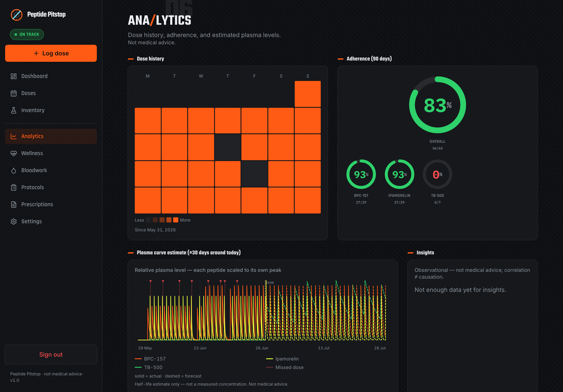Screen dimensions: 563x392
Task: Click the 'OVERALL' label
Action: tap(437, 142)
